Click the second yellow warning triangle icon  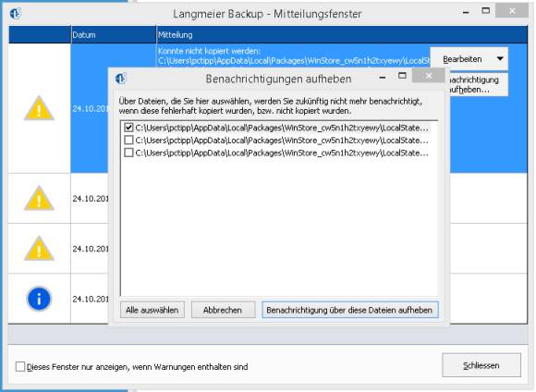(x=39, y=198)
